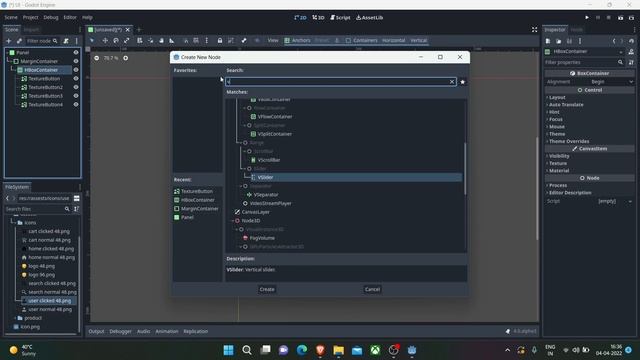
Task: Click the inspector new resource icon
Action: (x=548, y=41)
